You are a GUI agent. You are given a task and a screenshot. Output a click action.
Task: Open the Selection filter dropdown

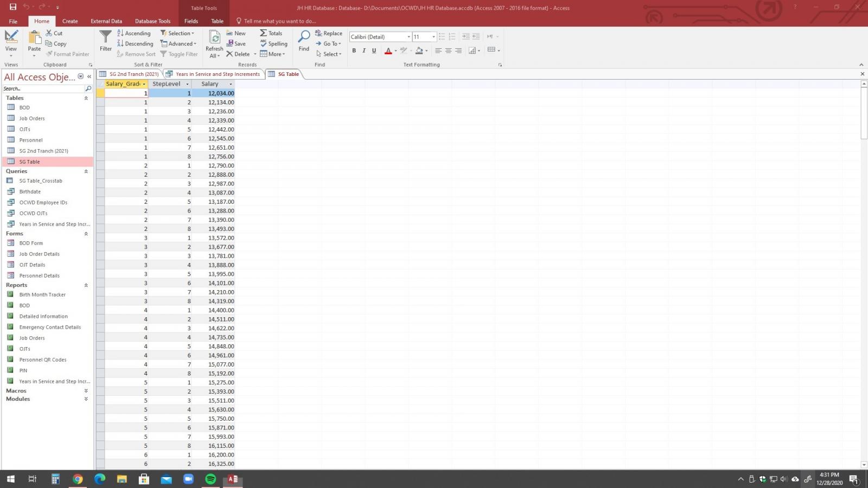click(x=177, y=33)
